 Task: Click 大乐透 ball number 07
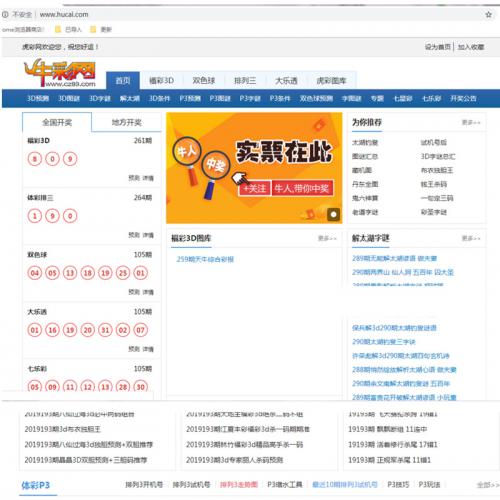tap(140, 330)
